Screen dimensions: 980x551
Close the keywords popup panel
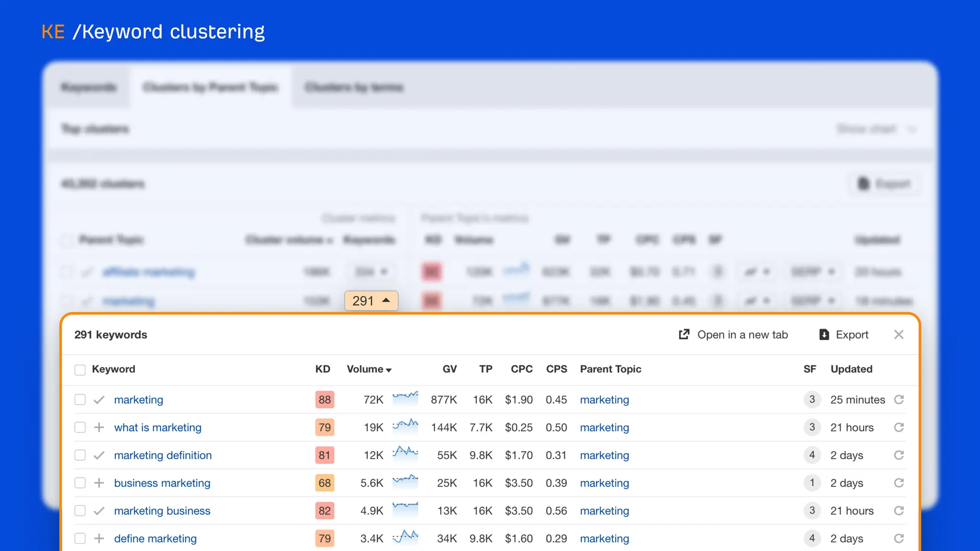(x=899, y=335)
